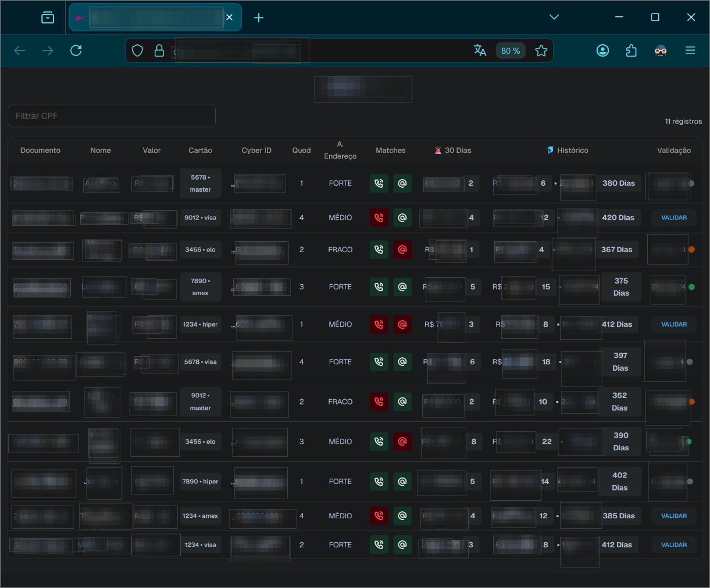The height and width of the screenshot is (588, 710).
Task: Click the browser translate page icon
Action: [480, 51]
